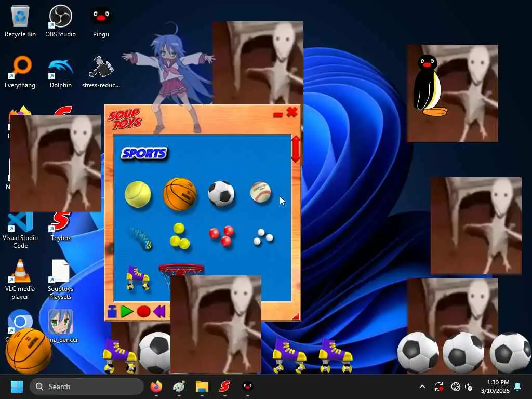This screenshot has width=532, height=399.
Task: Click the green play button in Soup Toys
Action: click(127, 312)
